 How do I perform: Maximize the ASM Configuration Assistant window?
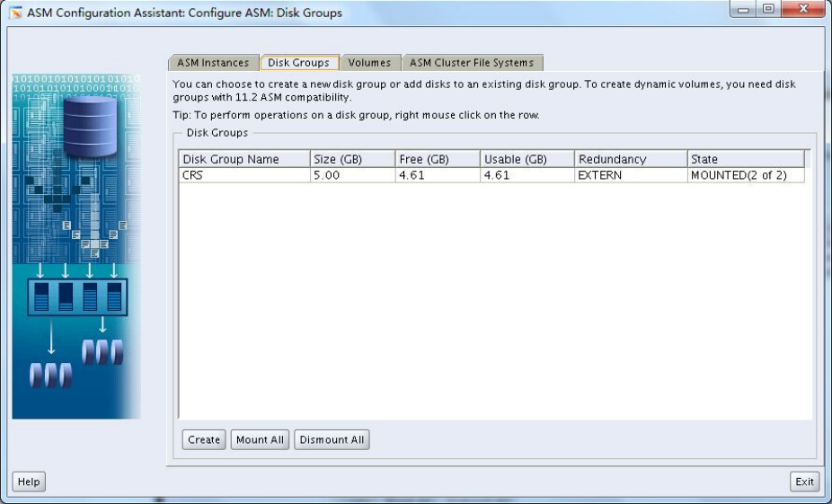click(768, 9)
